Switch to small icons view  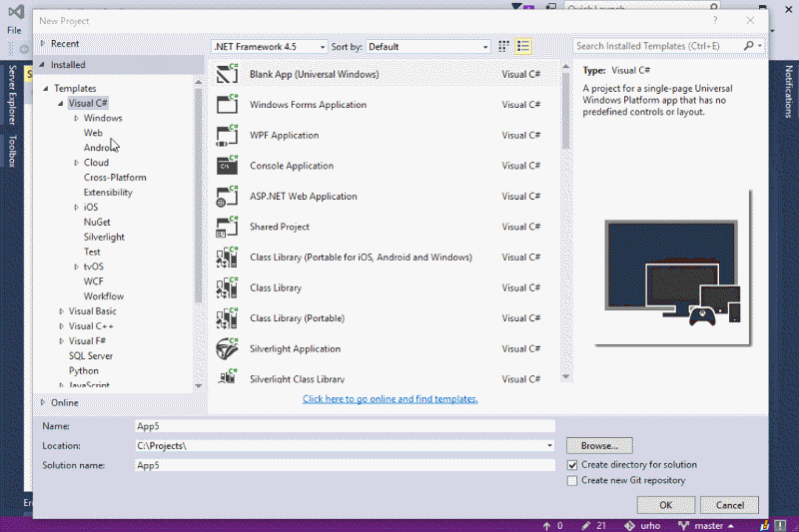coord(503,46)
